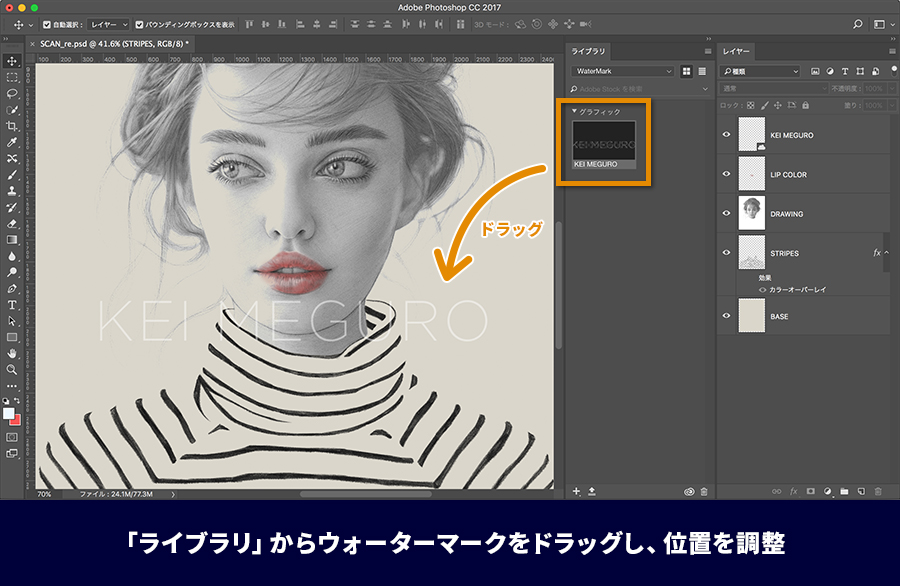The image size is (900, 586).
Task: Click the search icon at top right
Action: (x=858, y=24)
